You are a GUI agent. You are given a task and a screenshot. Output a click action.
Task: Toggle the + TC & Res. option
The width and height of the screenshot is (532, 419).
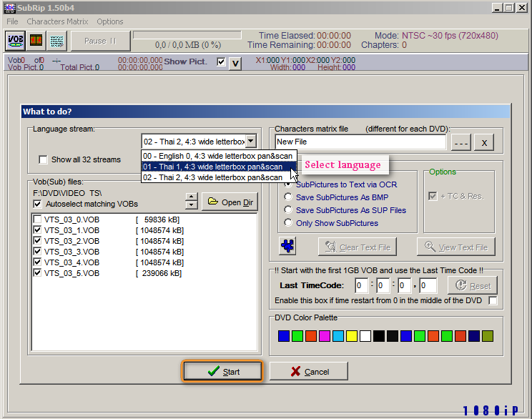pos(433,196)
